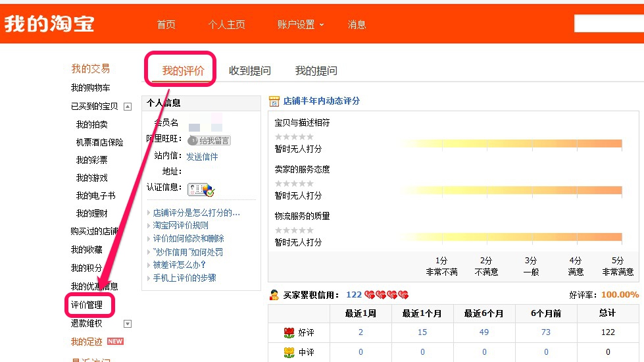Go to 个人主页
The width and height of the screenshot is (644, 362).
tap(226, 24)
